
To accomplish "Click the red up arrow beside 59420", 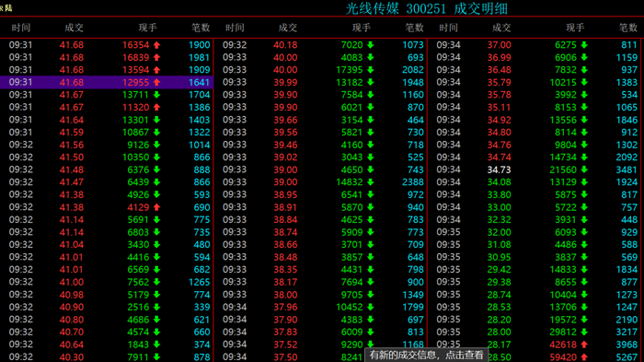I will [584, 357].
